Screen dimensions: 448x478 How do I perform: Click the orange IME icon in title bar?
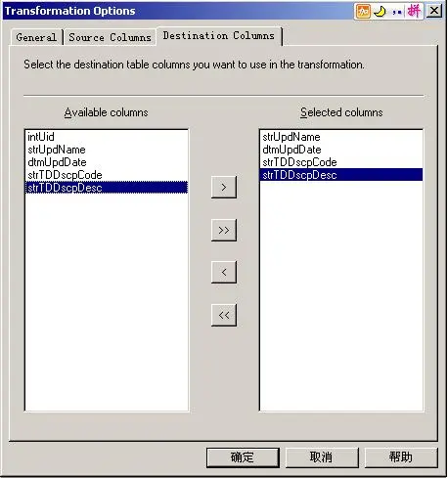(363, 12)
